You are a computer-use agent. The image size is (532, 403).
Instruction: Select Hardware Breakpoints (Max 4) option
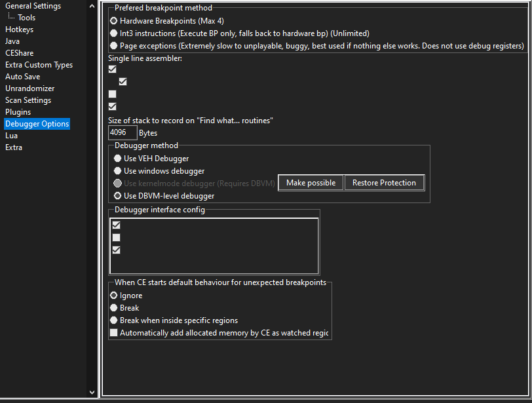pyautogui.click(x=114, y=21)
